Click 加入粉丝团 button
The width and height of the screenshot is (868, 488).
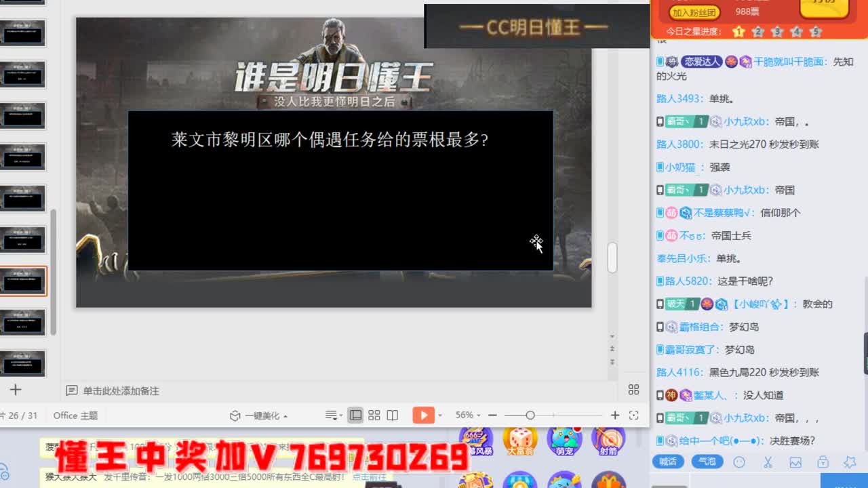coord(694,12)
